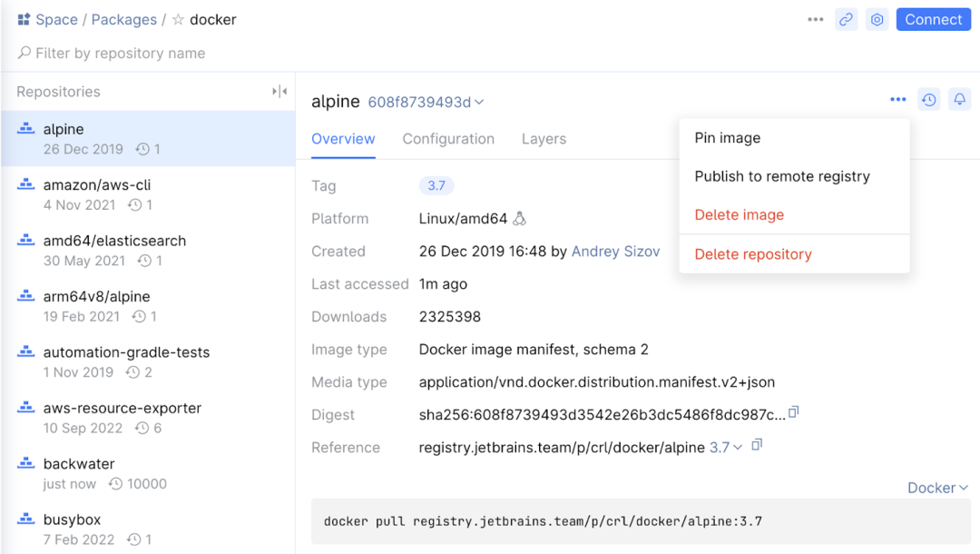
Task: Select the amazon/aws-cli repository
Action: tap(148, 194)
